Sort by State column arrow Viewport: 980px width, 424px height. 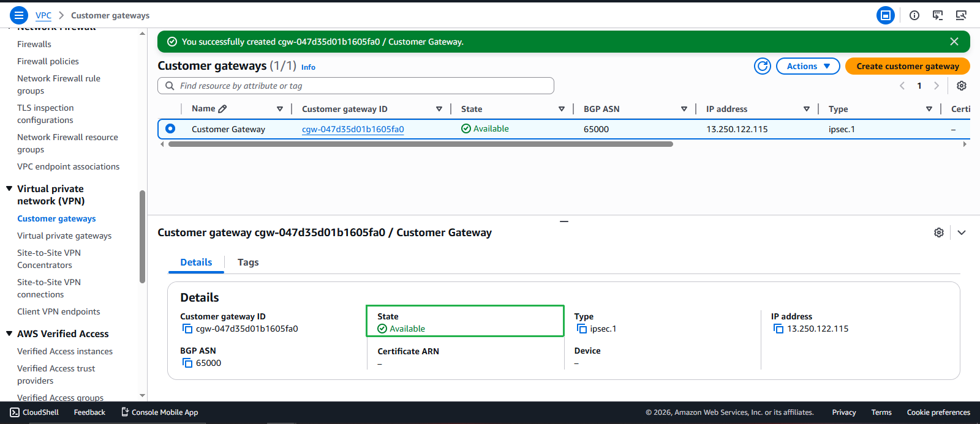click(562, 109)
